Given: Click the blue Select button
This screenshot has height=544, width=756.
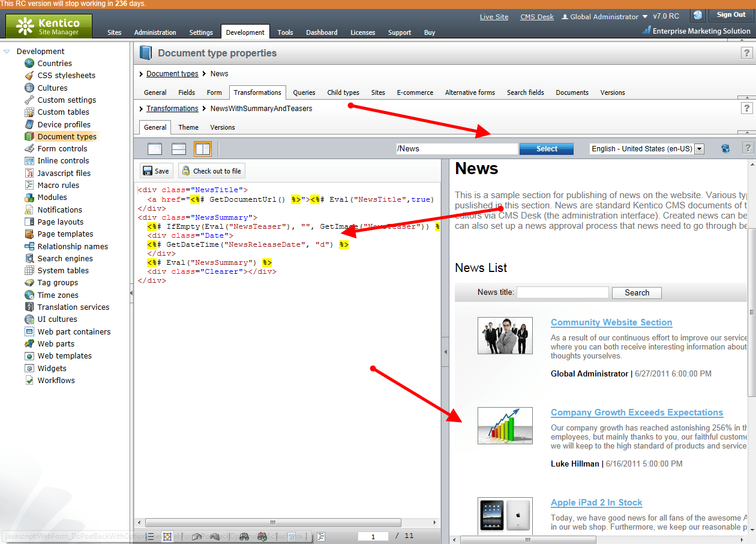Looking at the screenshot, I should pos(547,149).
